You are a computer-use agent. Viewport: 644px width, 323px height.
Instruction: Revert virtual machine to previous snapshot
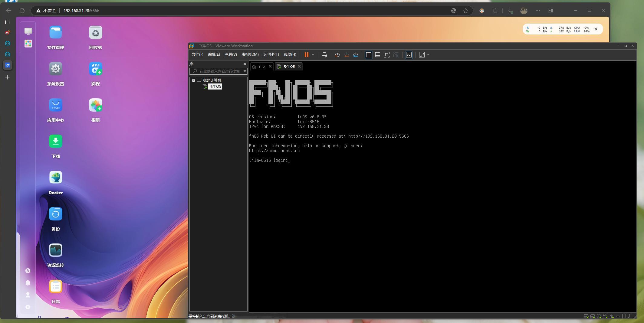(x=347, y=55)
